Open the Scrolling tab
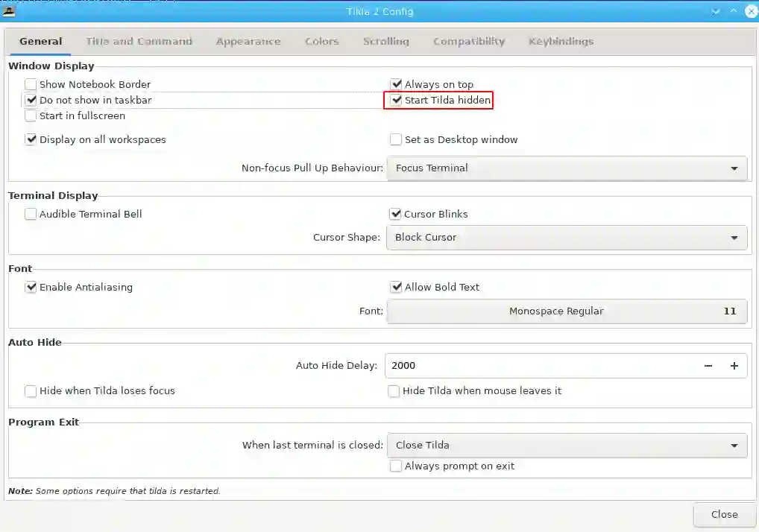759x532 pixels. (x=386, y=42)
